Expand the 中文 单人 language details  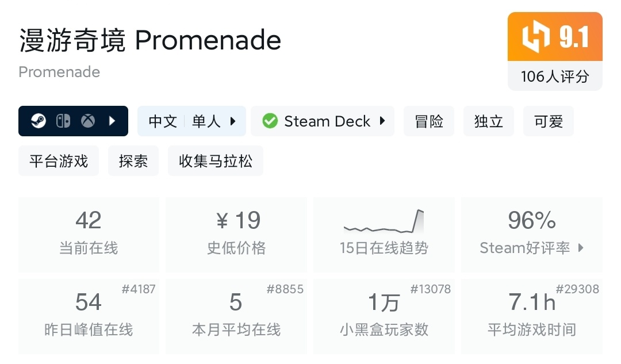pos(233,121)
